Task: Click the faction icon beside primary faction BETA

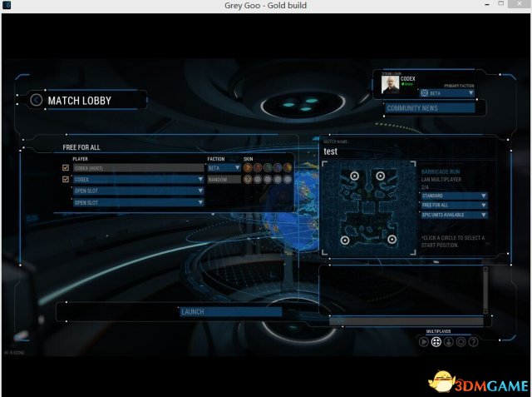Action: (x=425, y=93)
